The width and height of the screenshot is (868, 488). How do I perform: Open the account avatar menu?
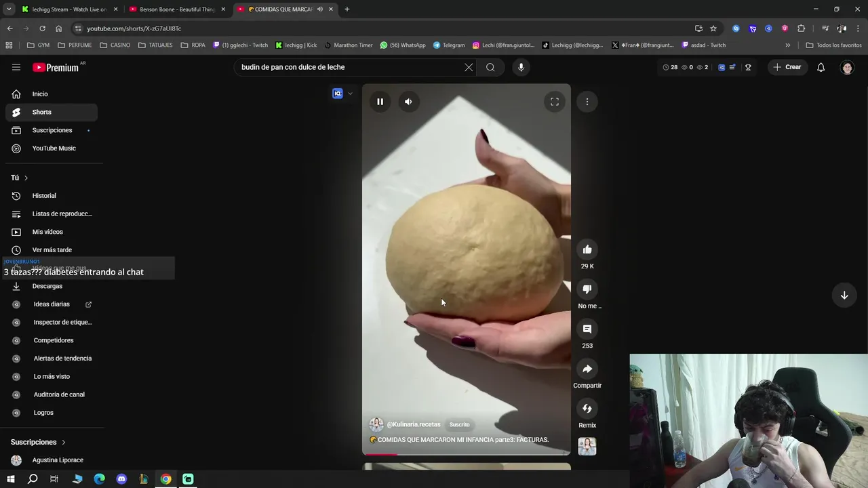click(x=847, y=67)
